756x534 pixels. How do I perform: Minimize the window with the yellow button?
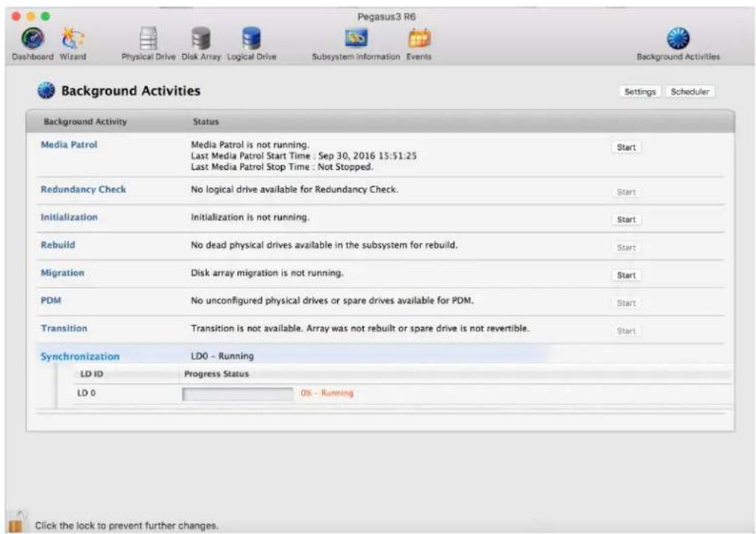tap(31, 16)
